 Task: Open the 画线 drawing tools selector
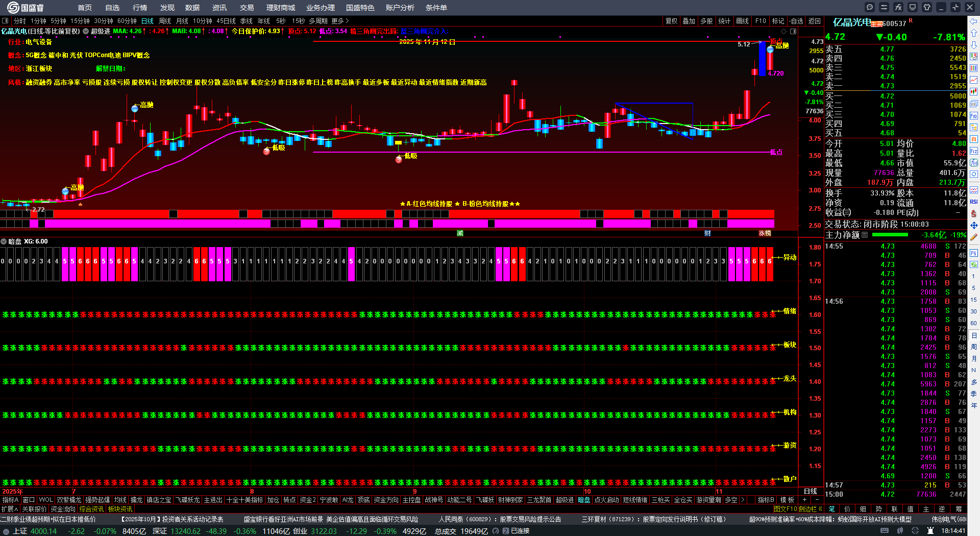point(742,21)
